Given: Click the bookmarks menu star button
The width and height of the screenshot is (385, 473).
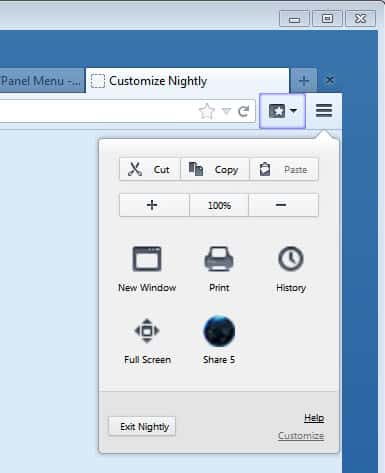Looking at the screenshot, I should point(277,111).
